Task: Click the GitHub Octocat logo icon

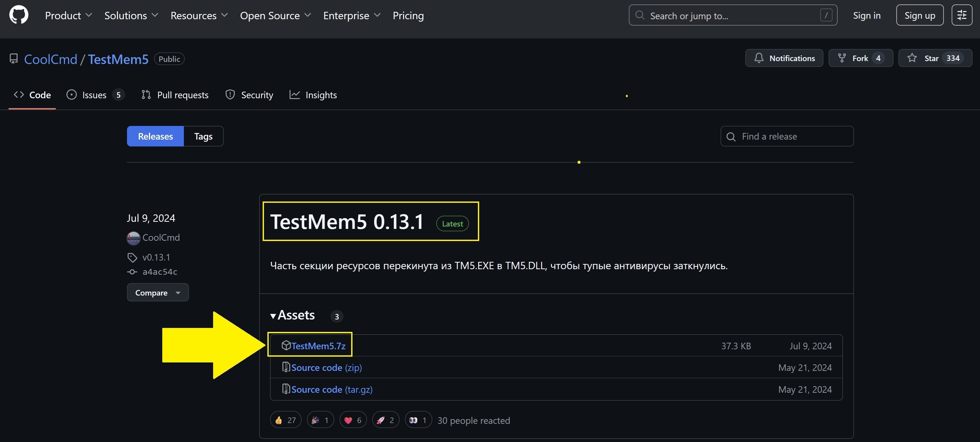Action: (x=19, y=15)
